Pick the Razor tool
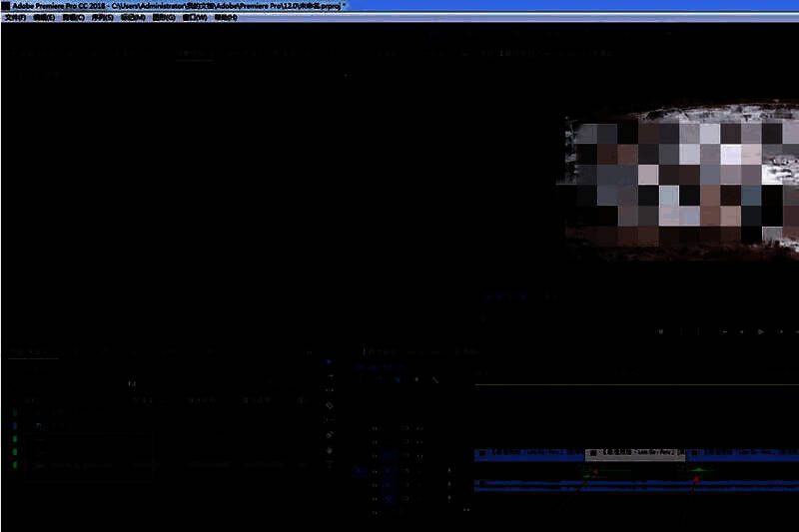 330,406
